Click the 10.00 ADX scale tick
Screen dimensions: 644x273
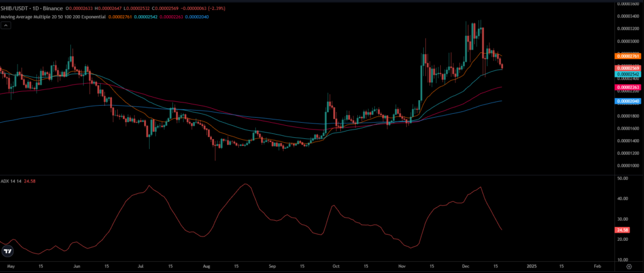tap(623, 259)
